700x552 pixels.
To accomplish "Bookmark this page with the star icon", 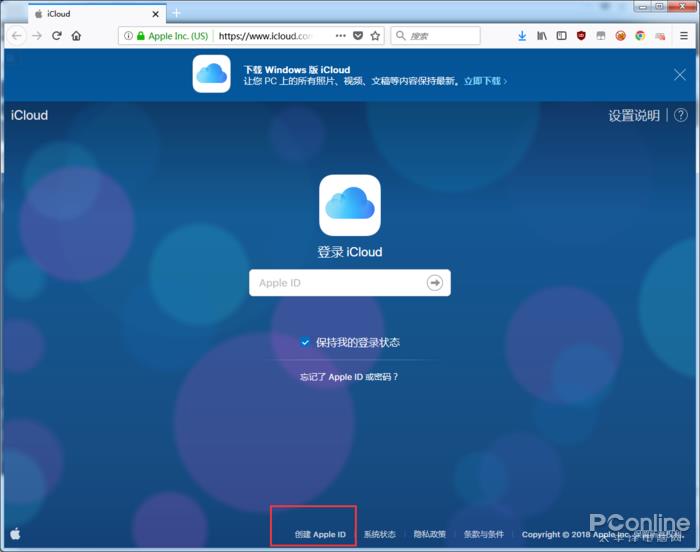I will 375,35.
